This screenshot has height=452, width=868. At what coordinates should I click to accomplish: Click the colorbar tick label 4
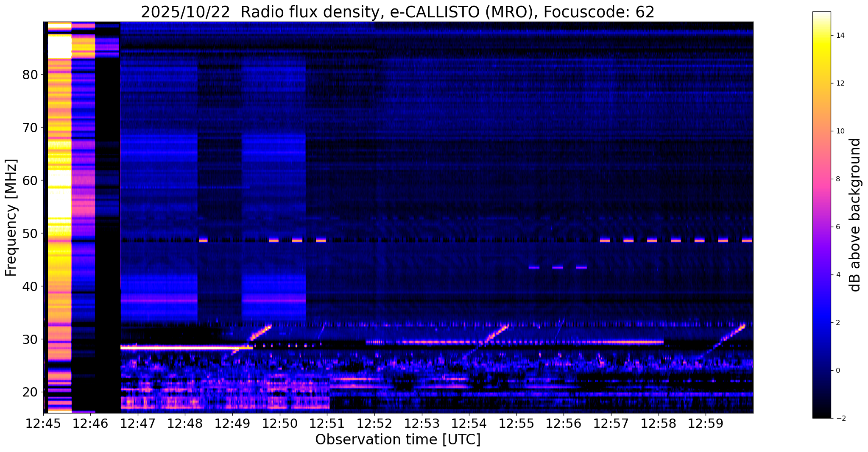click(837, 275)
